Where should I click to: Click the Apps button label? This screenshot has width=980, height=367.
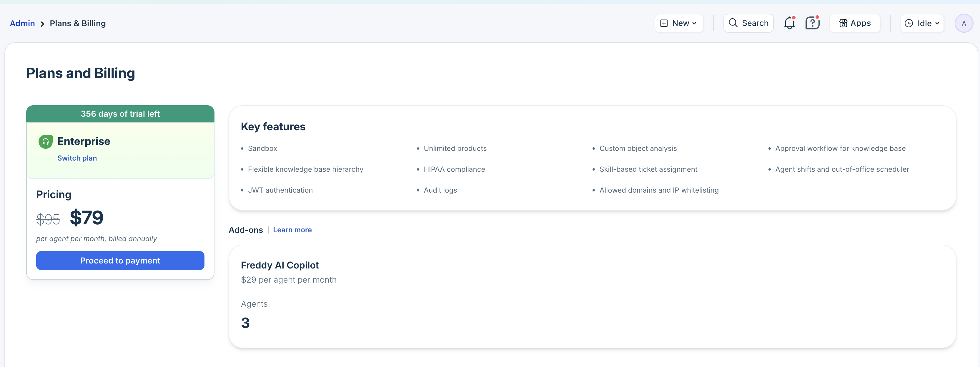point(860,23)
